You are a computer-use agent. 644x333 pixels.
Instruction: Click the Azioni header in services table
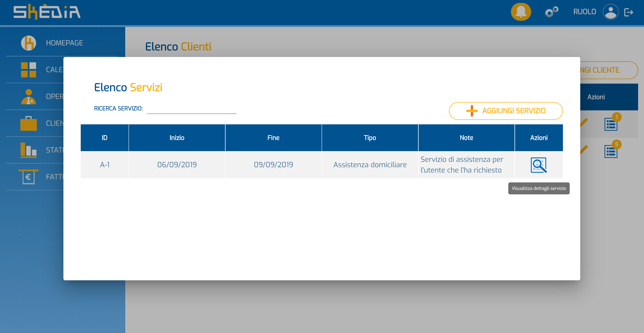pos(539,138)
